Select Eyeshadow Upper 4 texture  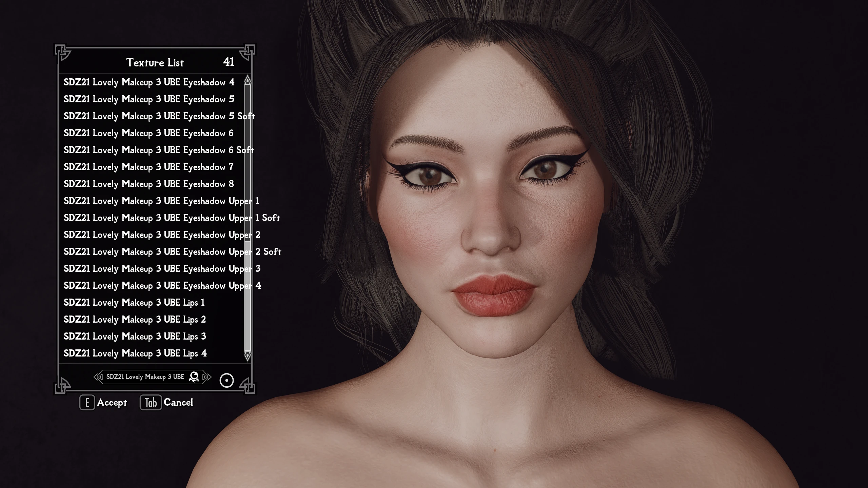pyautogui.click(x=162, y=286)
